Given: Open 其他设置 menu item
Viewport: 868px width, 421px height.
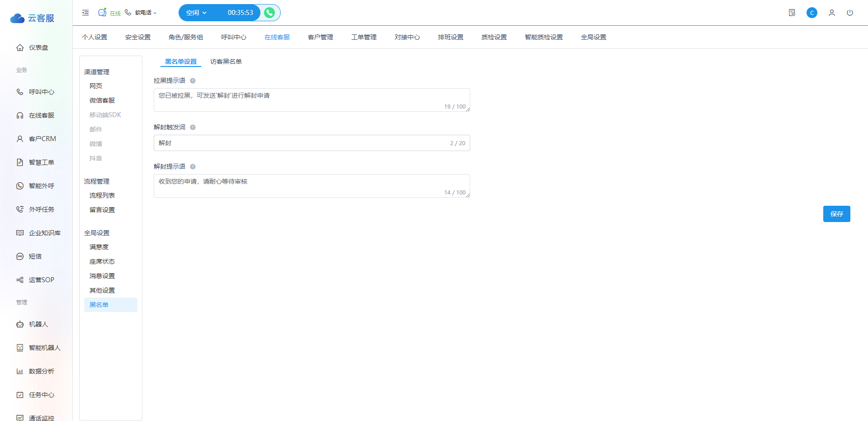Looking at the screenshot, I should tap(102, 290).
